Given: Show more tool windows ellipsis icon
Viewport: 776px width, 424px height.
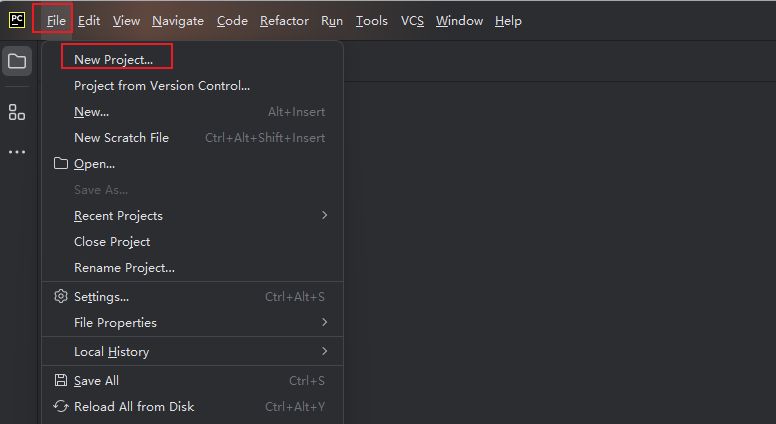Looking at the screenshot, I should (17, 152).
